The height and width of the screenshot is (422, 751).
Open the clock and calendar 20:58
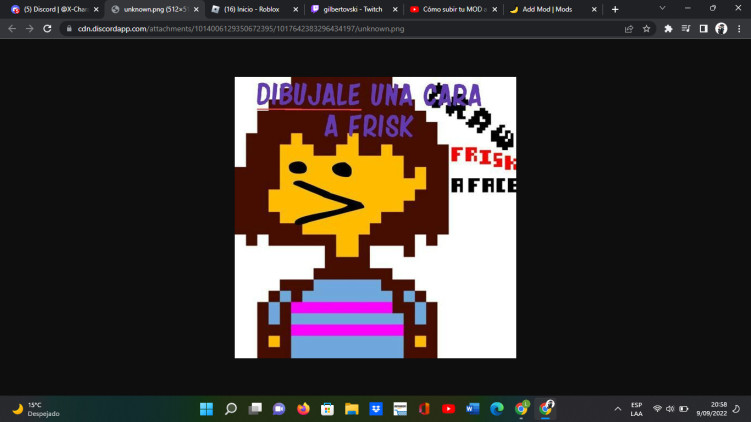click(x=711, y=409)
